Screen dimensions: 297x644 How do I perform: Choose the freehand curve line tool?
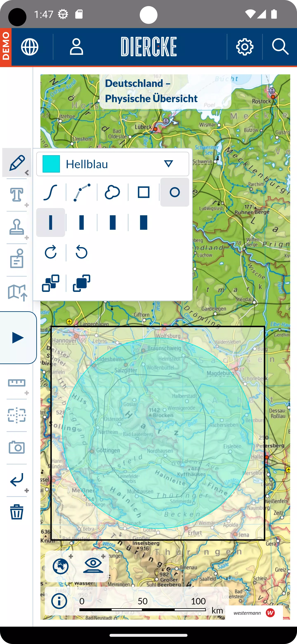51,192
